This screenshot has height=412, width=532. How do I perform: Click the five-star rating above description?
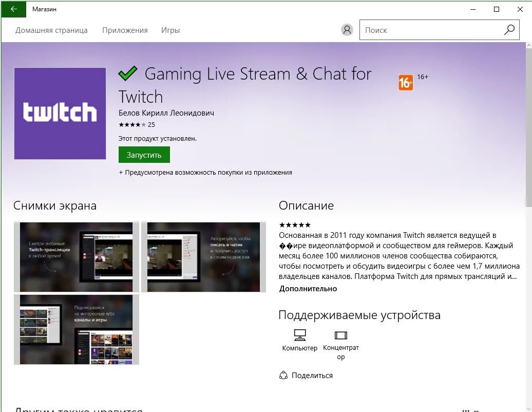coord(295,224)
